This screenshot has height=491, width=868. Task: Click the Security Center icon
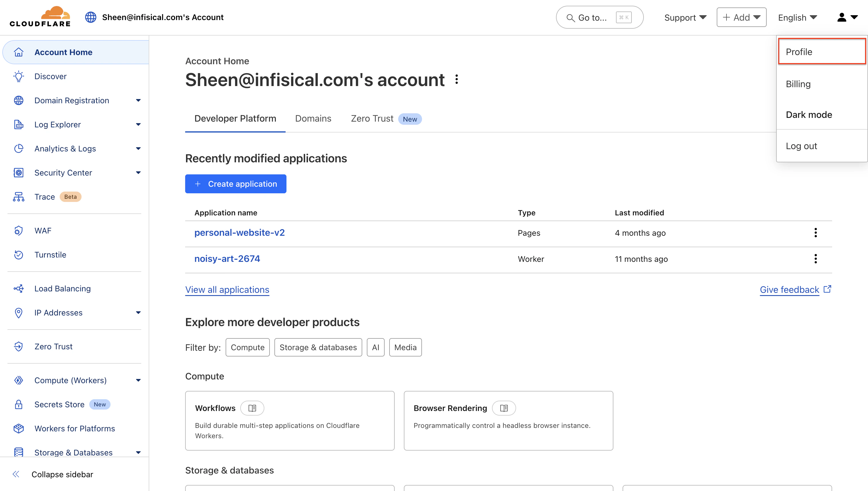[19, 173]
